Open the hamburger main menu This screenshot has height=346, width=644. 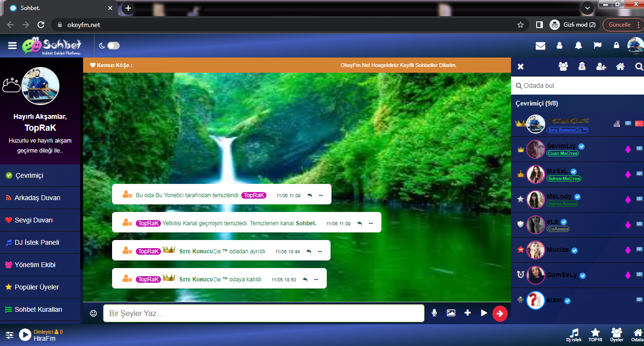tap(12, 46)
